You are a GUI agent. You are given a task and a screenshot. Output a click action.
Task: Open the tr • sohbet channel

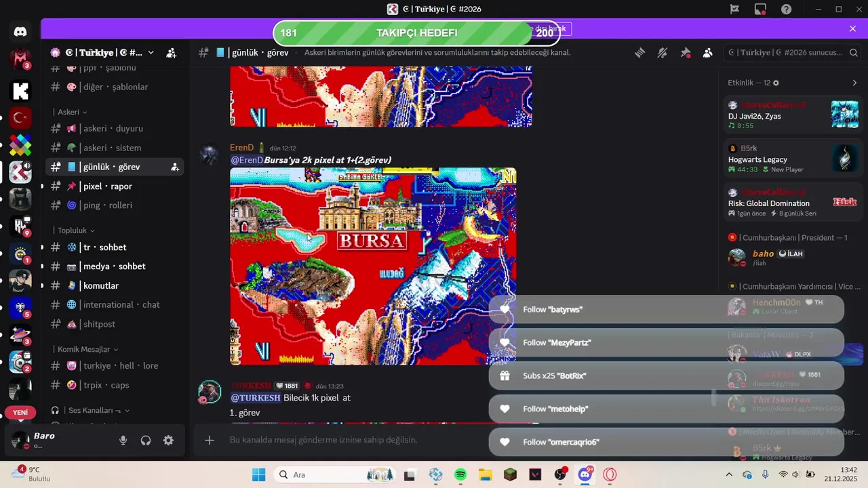pos(114,247)
